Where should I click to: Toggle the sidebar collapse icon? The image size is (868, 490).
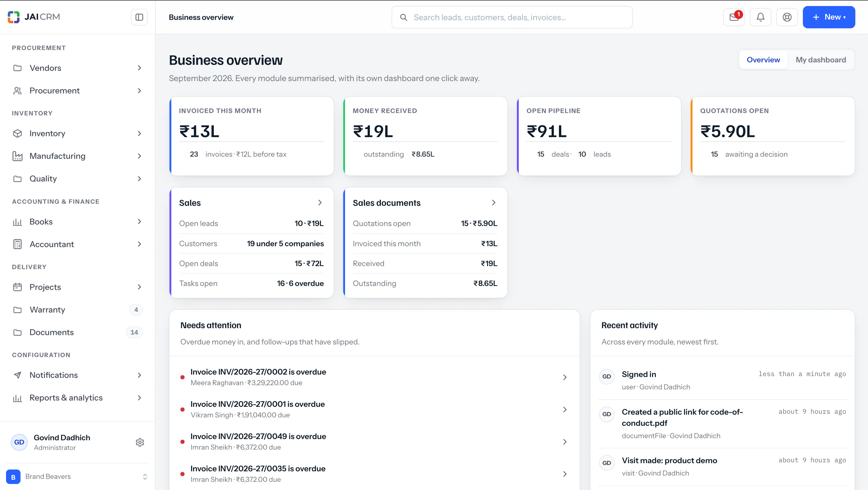click(x=139, y=17)
